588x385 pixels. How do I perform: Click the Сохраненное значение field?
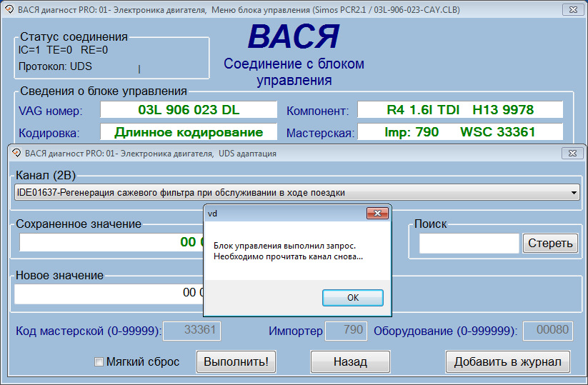(111, 242)
